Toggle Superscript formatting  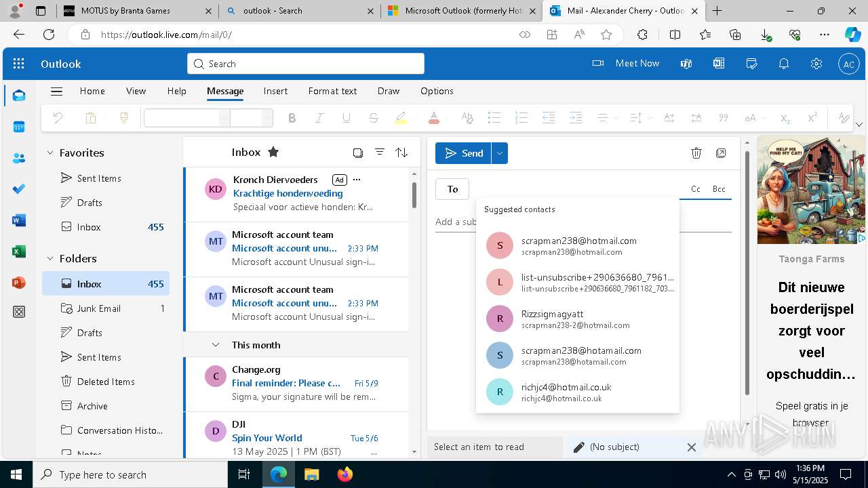click(812, 118)
